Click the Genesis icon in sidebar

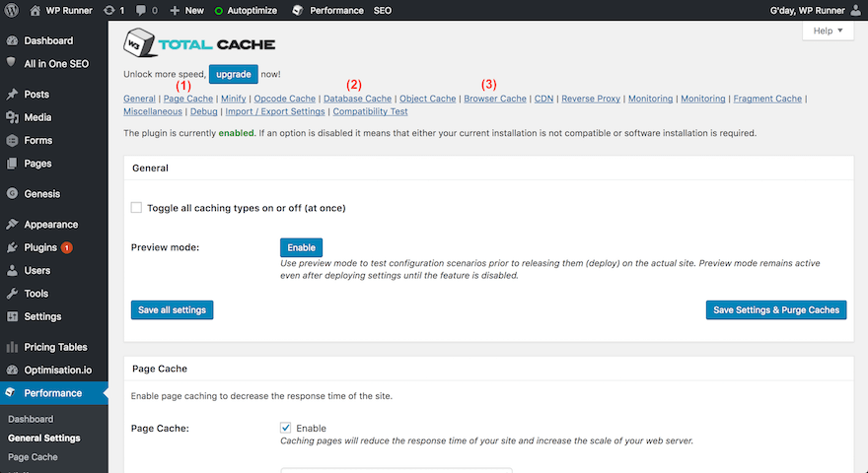coord(12,193)
